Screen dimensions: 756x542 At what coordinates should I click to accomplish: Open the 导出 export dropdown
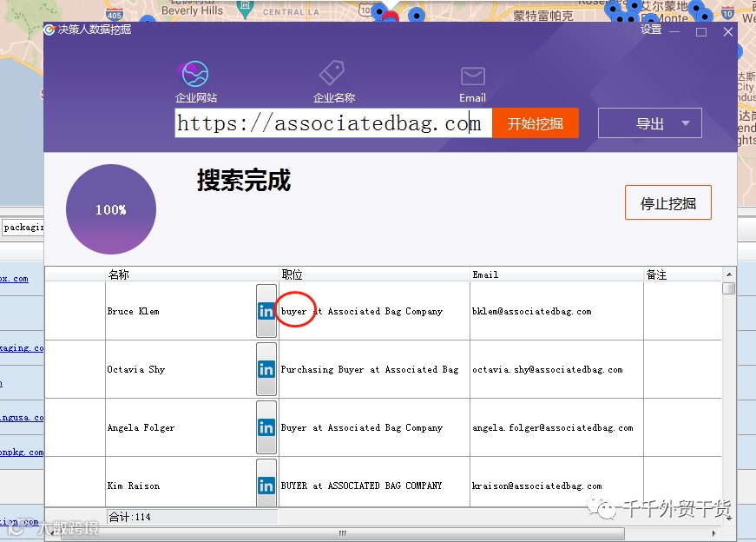[649, 123]
